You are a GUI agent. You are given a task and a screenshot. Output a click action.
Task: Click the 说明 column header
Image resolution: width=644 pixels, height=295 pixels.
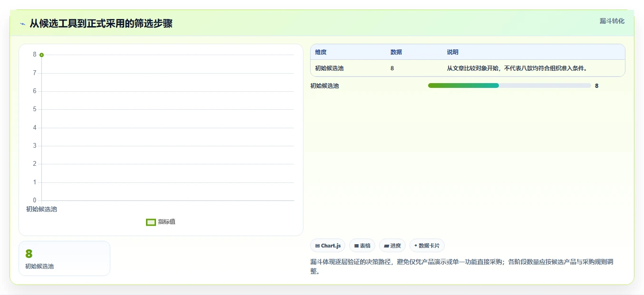(453, 52)
